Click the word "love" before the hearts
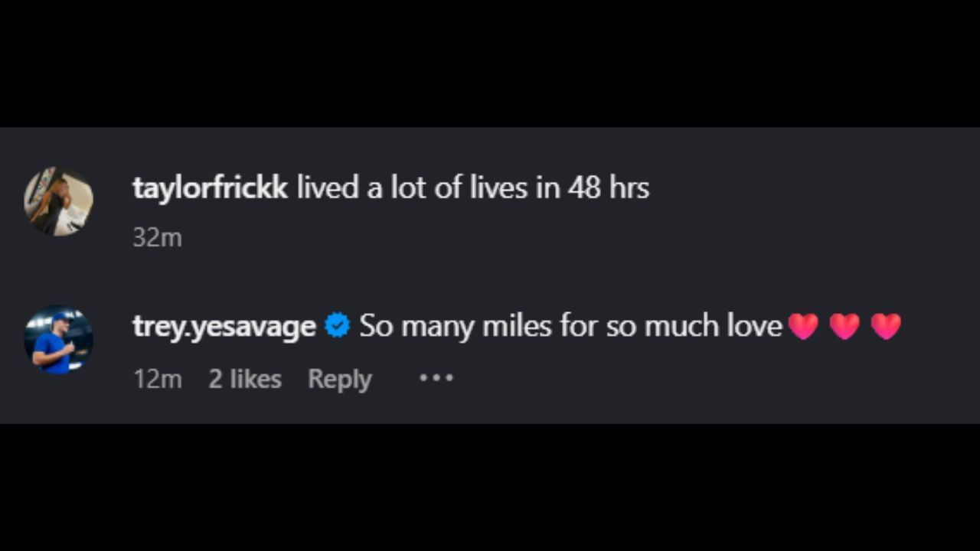Viewport: 980px width, 551px height. point(753,326)
